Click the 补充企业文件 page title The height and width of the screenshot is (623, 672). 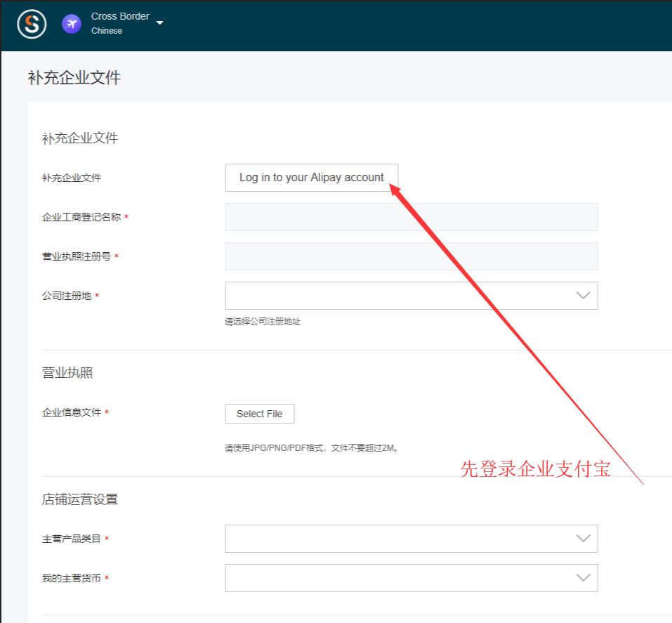click(x=74, y=77)
